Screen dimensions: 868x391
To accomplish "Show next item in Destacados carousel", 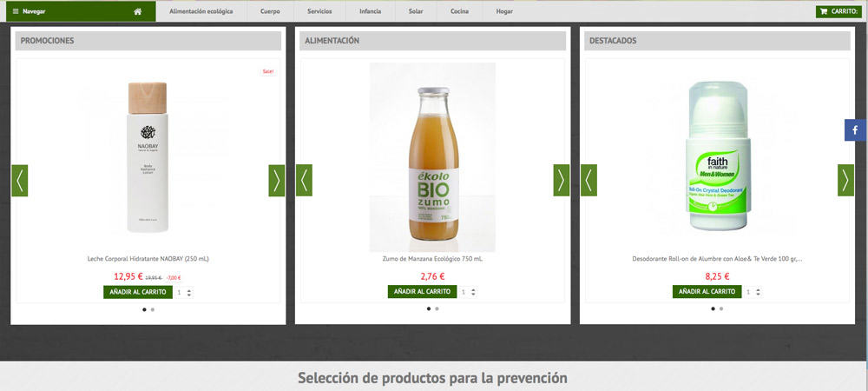I will (x=845, y=180).
